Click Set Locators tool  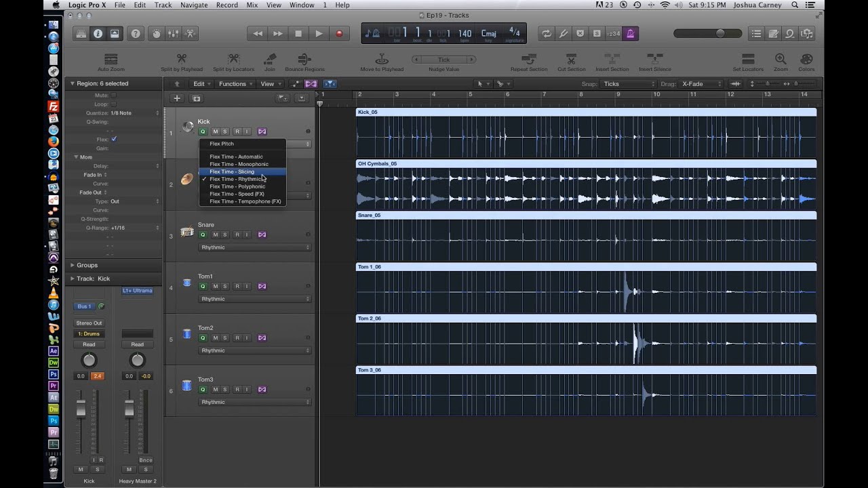(748, 62)
